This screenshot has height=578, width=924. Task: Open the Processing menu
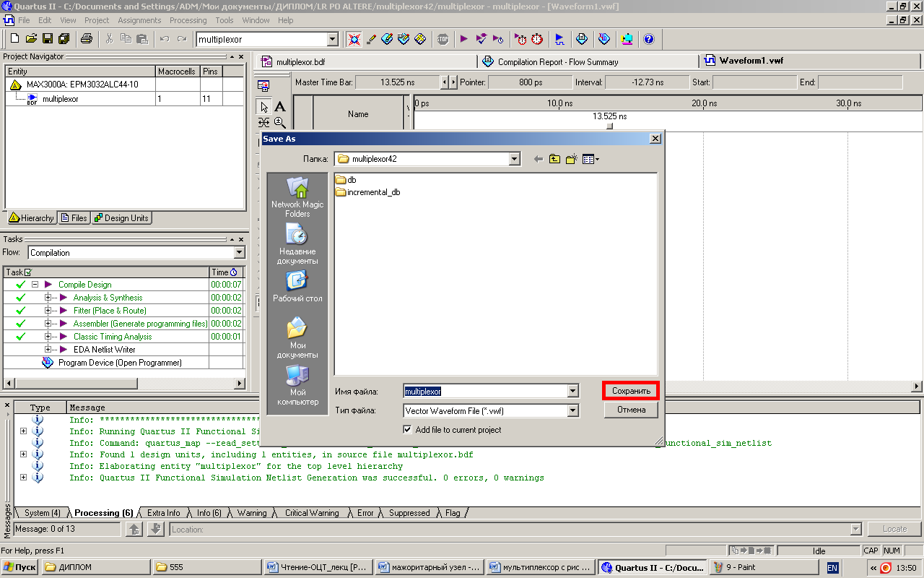[188, 20]
